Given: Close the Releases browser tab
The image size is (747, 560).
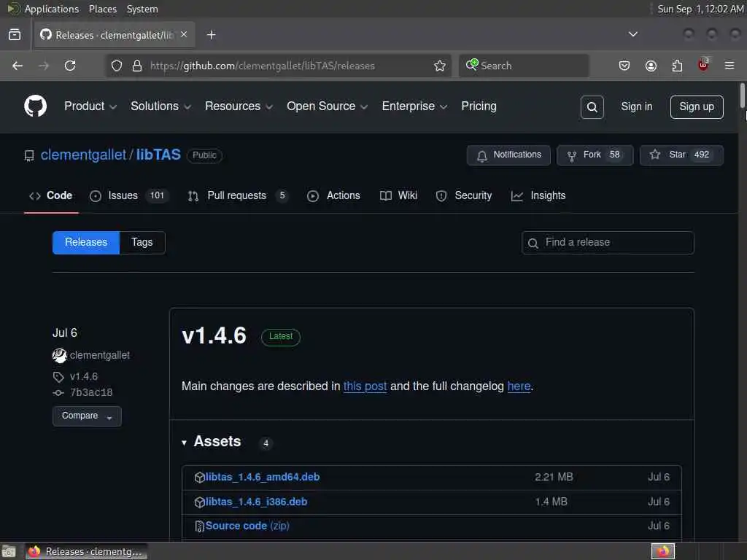Looking at the screenshot, I should pos(184,34).
